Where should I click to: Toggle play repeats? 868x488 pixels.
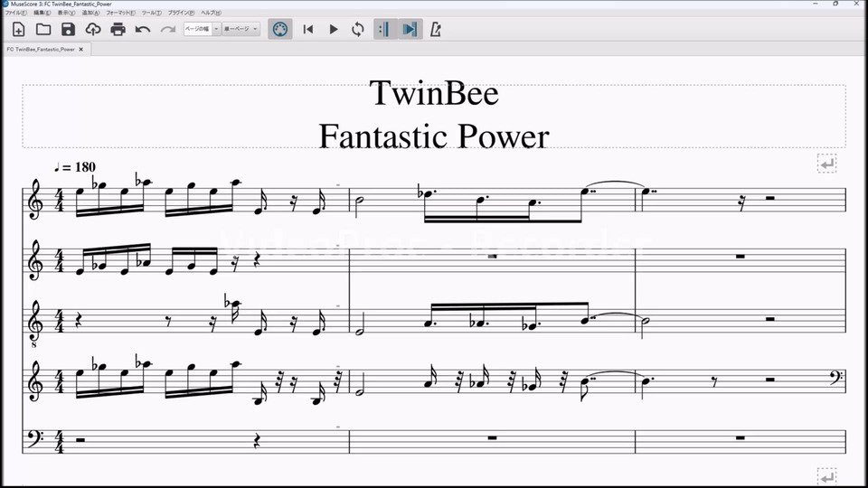click(x=385, y=29)
